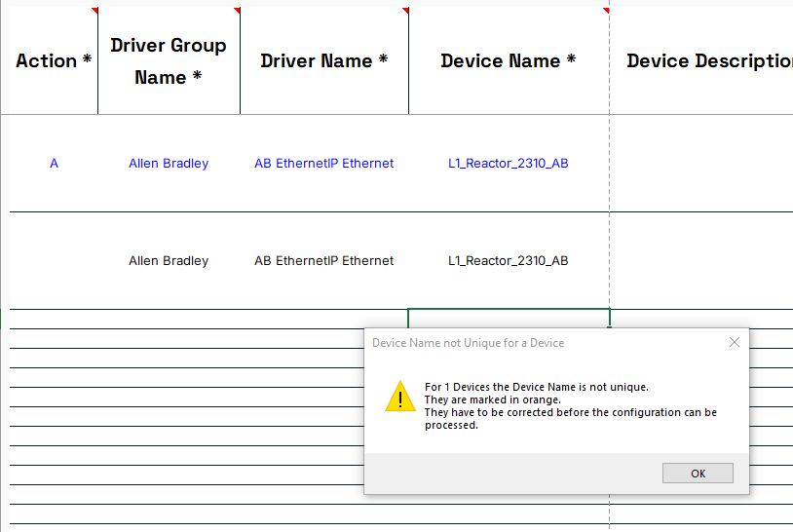Viewport: 793px width, 532px height.
Task: Select the Driver Group Name column header
Action: tap(169, 60)
